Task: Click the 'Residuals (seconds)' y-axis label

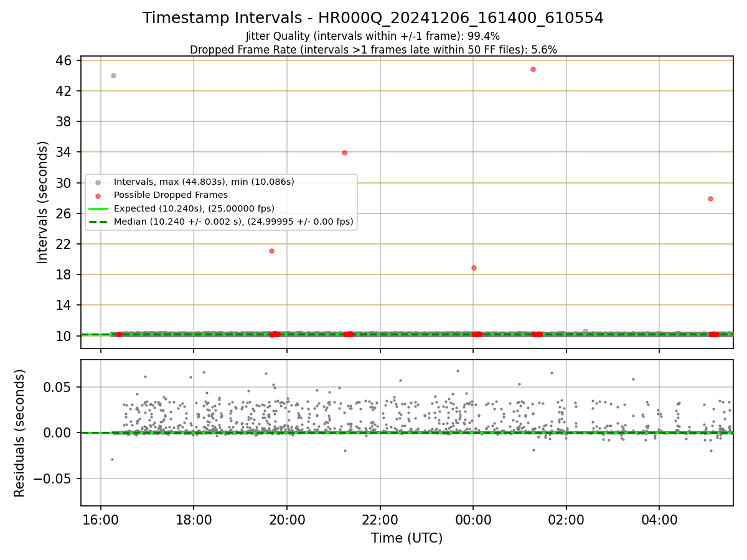Action: [20, 433]
